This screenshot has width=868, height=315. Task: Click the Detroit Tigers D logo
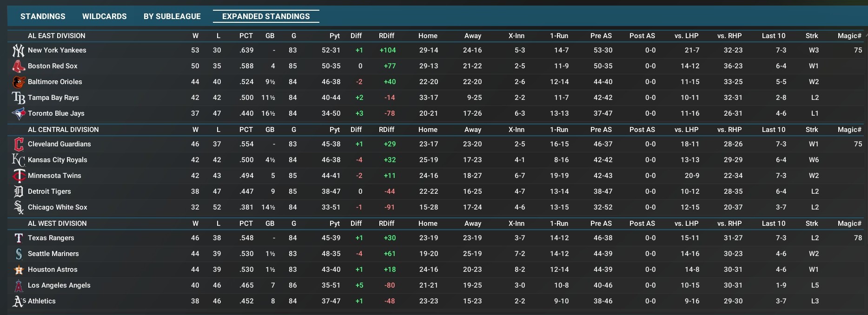18,191
